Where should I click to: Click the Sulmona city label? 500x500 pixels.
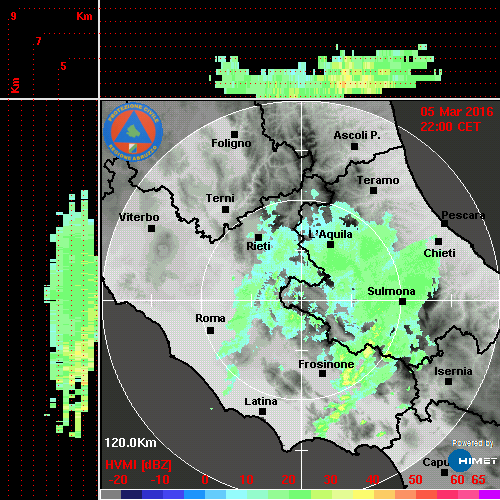pyautogui.click(x=391, y=291)
